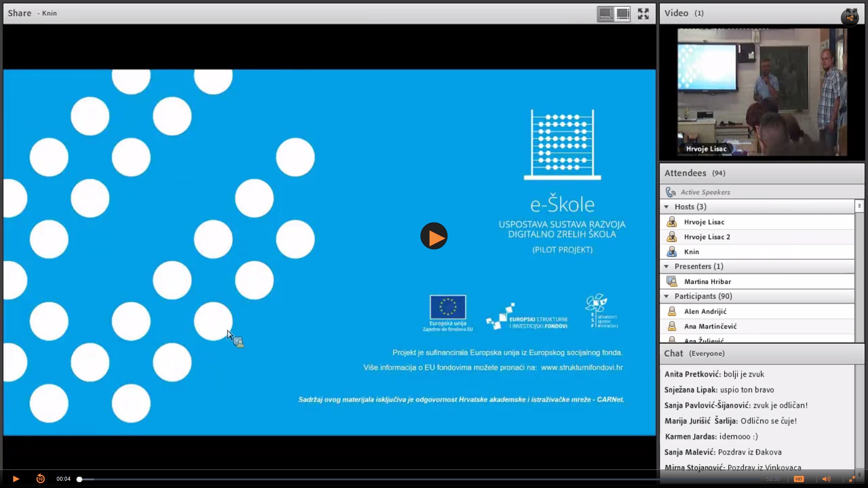Viewport: 868px width, 488px height.
Task: Click the Chat pod header
Action: tap(762, 353)
